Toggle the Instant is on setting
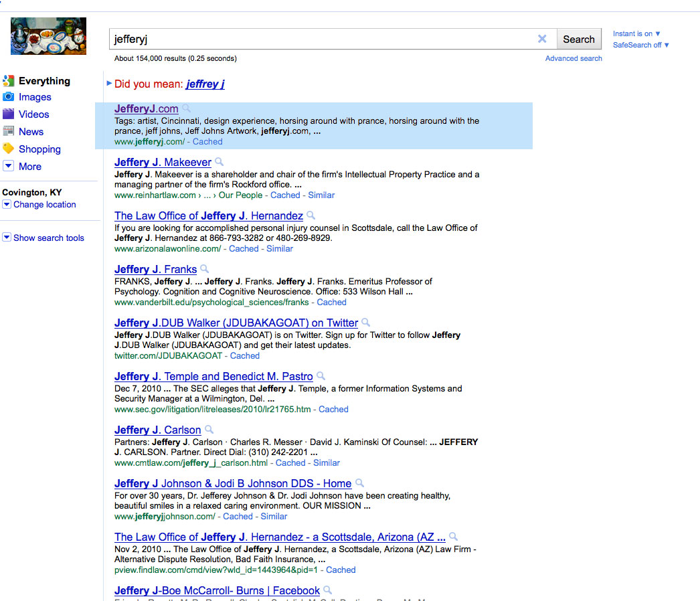Viewport: 700px width, 601px height. (636, 33)
